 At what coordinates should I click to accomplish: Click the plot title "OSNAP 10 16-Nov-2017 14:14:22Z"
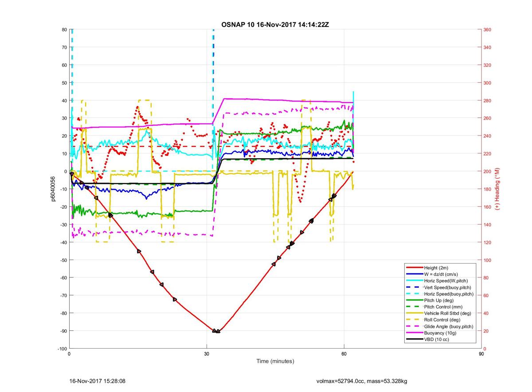click(x=275, y=24)
